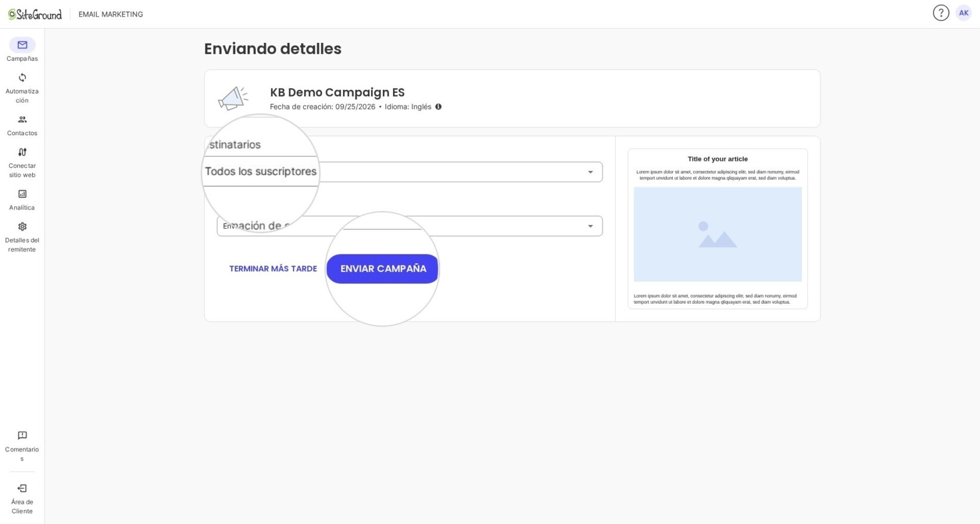Image resolution: width=980 pixels, height=524 pixels.
Task: Click ENVIAR CAMPAÑA button
Action: pyautogui.click(x=382, y=269)
